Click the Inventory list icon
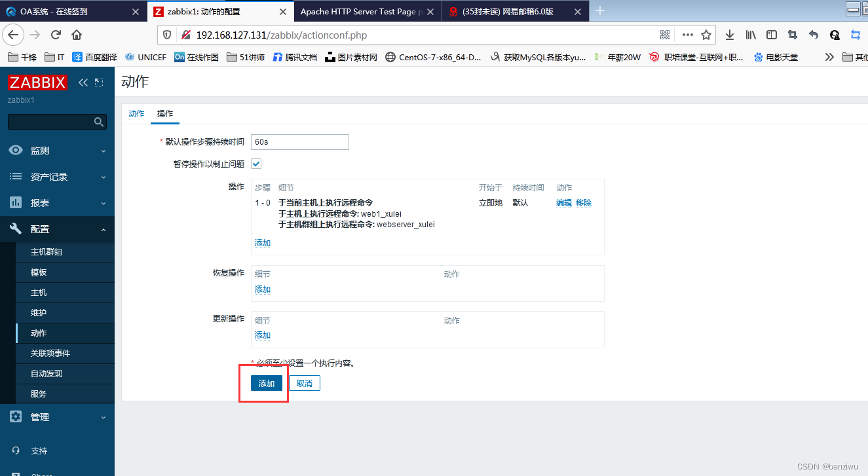 coord(16,176)
